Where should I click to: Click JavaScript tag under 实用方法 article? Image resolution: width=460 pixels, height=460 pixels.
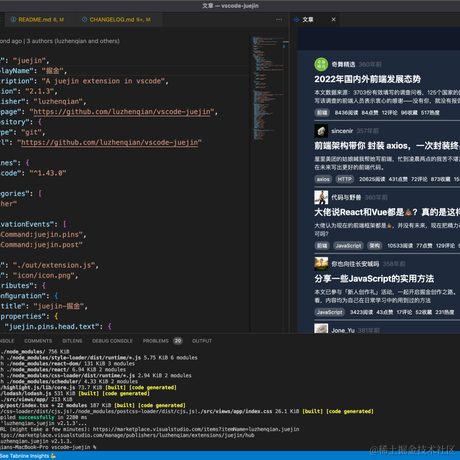329,312
